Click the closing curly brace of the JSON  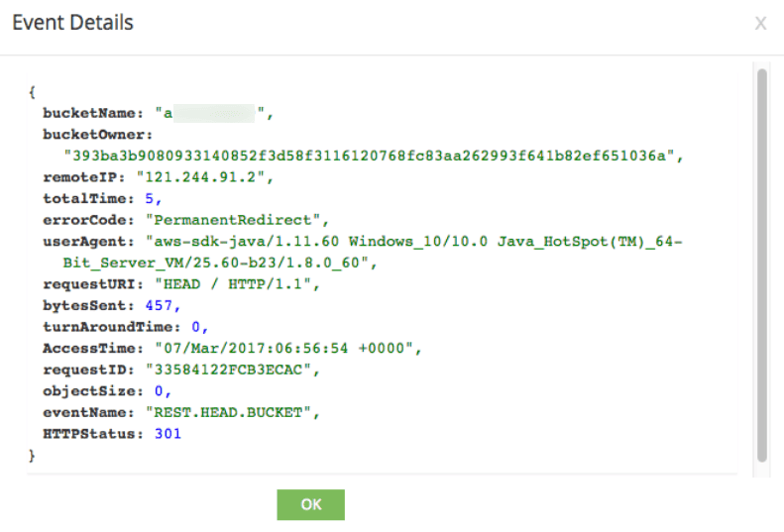(32, 456)
